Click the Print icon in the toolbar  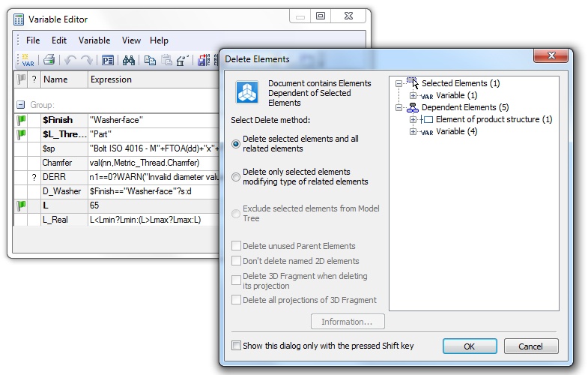[49, 61]
